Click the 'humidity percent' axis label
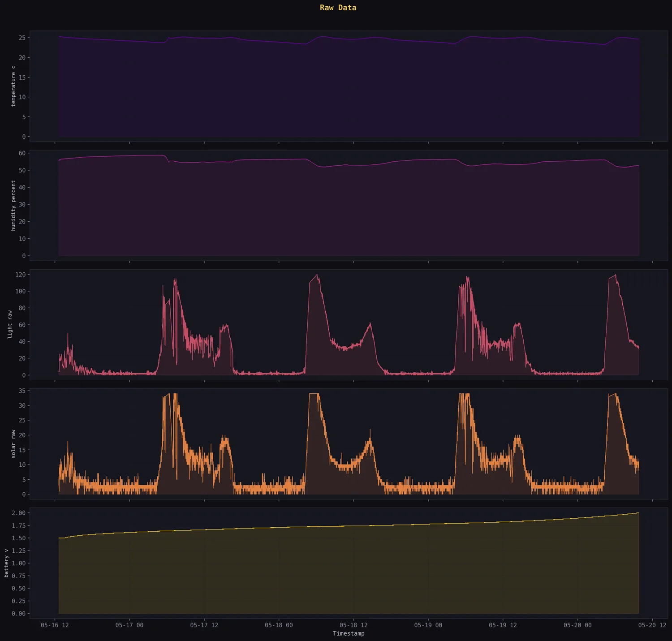 13,206
